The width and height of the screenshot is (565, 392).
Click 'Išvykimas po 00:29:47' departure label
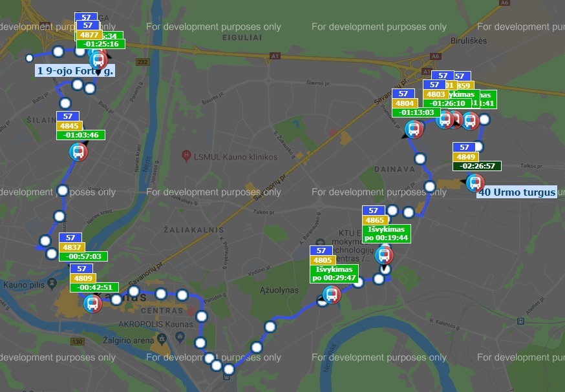(x=334, y=273)
